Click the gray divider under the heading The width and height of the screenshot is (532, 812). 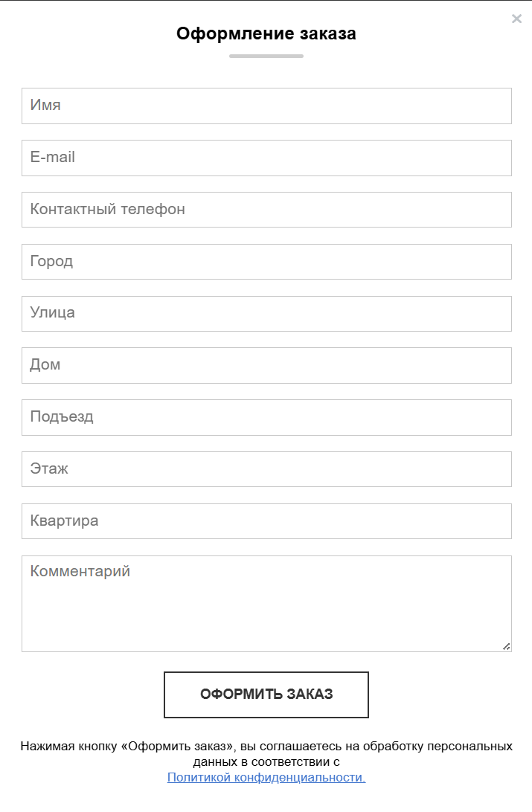click(x=266, y=56)
